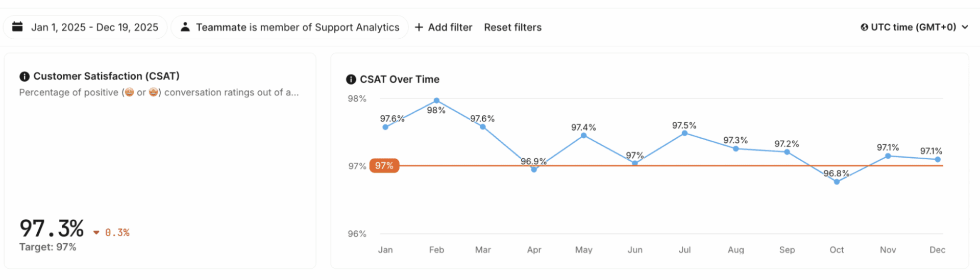Viewport: 980px width, 280px height.
Task: Click the globe icon next to UTC time
Action: pyautogui.click(x=864, y=28)
